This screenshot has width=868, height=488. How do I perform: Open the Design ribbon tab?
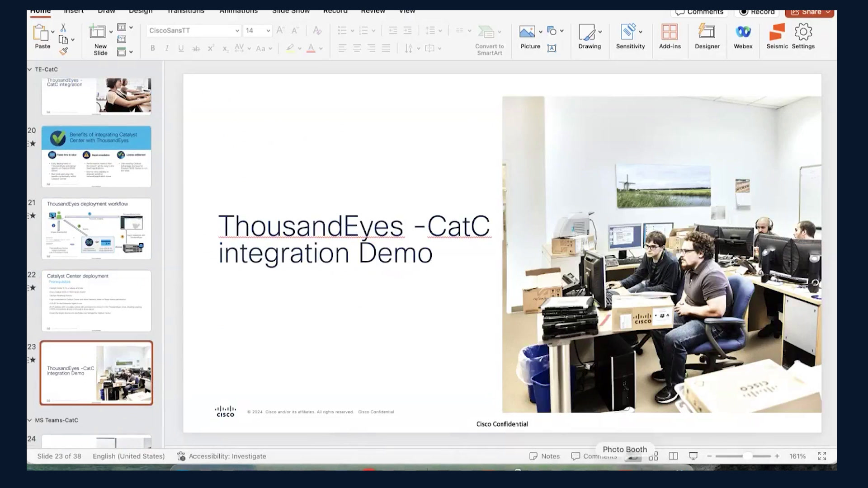click(141, 11)
